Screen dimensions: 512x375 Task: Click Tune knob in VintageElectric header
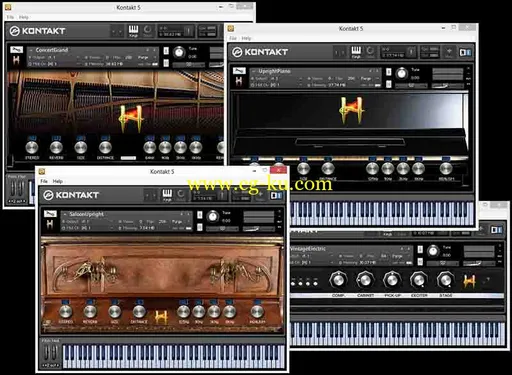(433, 251)
